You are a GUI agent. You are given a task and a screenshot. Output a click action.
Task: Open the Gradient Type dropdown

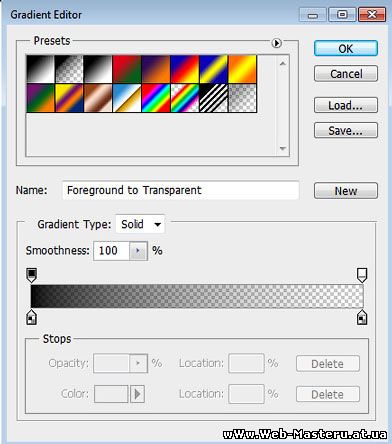[140, 224]
